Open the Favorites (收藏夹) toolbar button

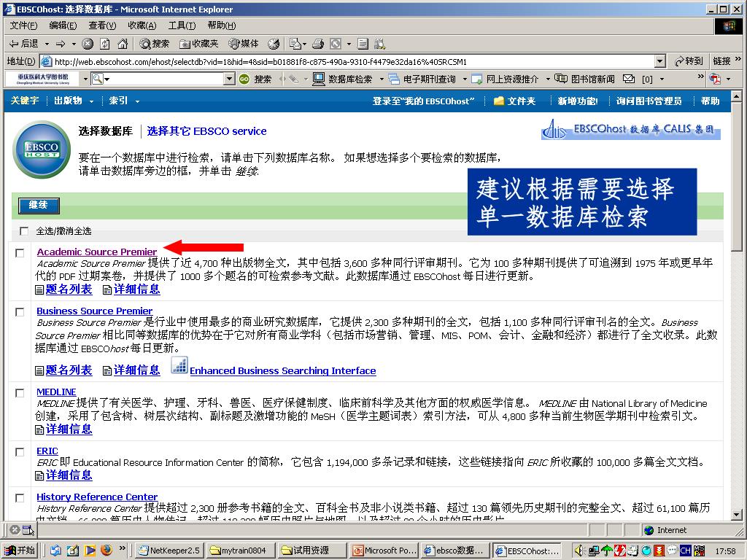point(198,44)
